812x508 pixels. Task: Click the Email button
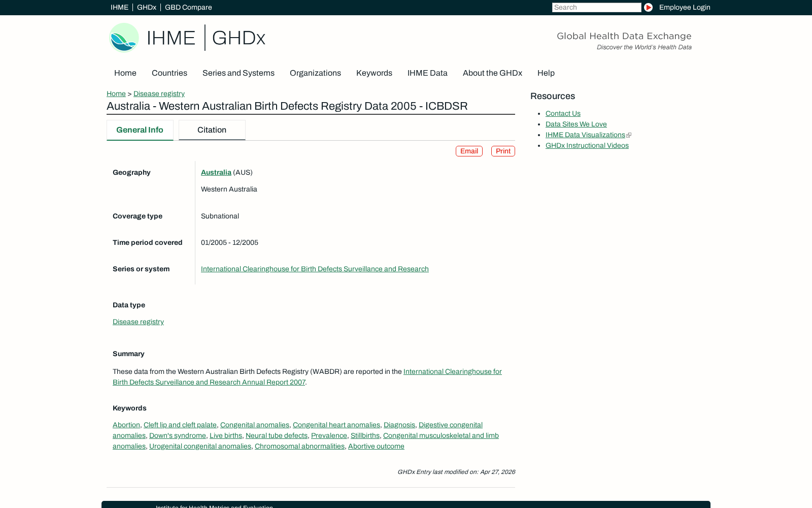point(469,151)
